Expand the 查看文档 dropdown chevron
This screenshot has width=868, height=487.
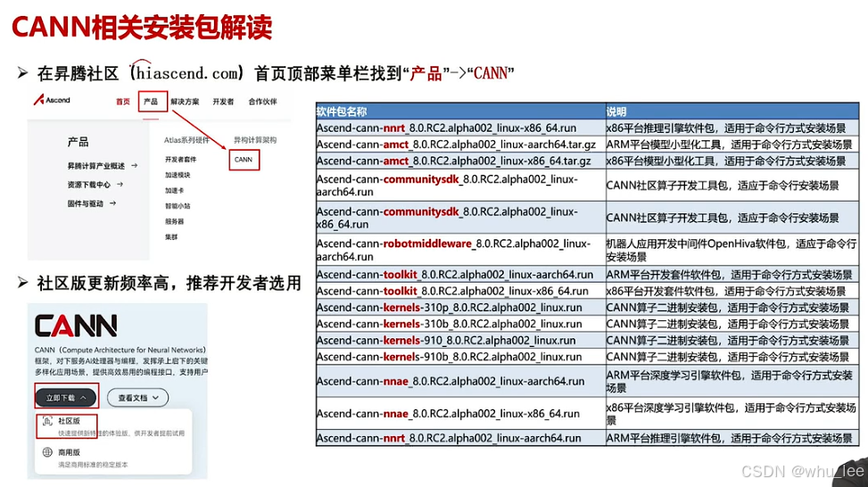point(155,398)
